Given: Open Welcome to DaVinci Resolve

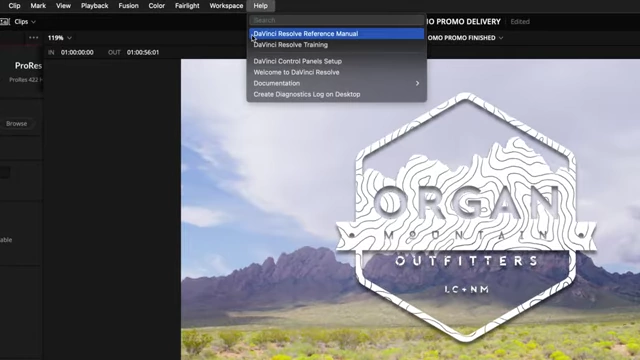Looking at the screenshot, I should click(337, 72).
